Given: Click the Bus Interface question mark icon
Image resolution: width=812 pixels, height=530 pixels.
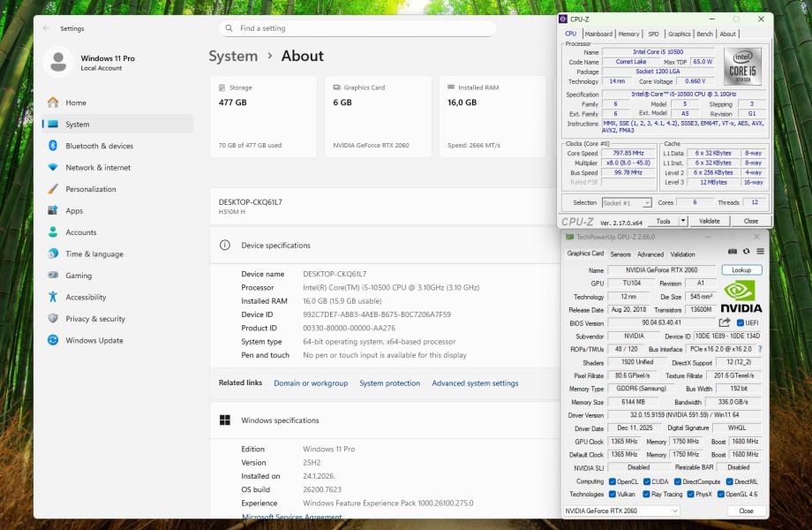Looking at the screenshot, I should point(759,349).
